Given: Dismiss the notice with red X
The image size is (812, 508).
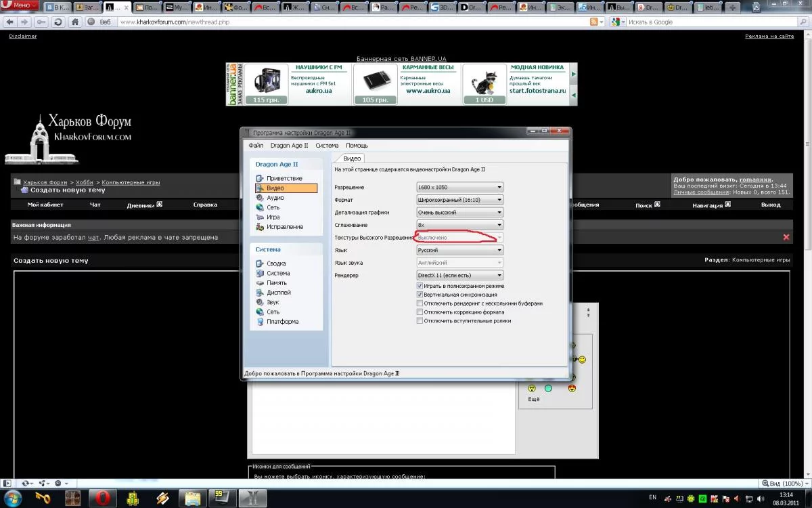Looking at the screenshot, I should (786, 237).
